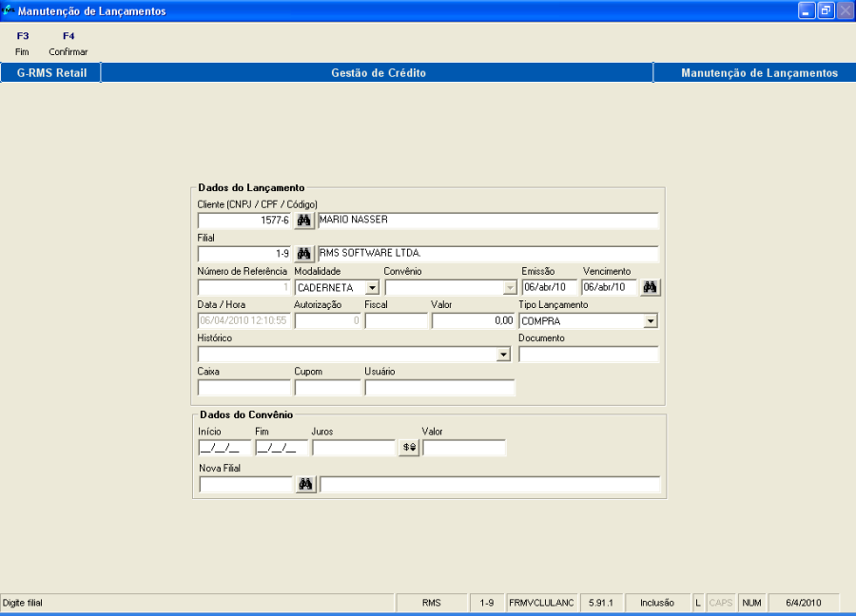
Task: Click the RMS SOFTWARE LTDA. name field
Action: (488, 254)
